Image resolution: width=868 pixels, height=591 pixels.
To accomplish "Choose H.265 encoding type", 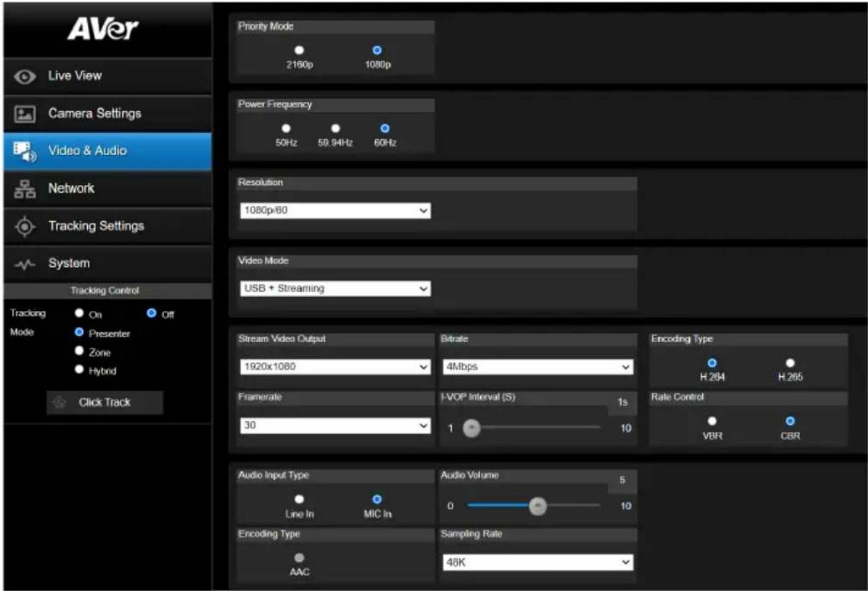I will point(790,363).
